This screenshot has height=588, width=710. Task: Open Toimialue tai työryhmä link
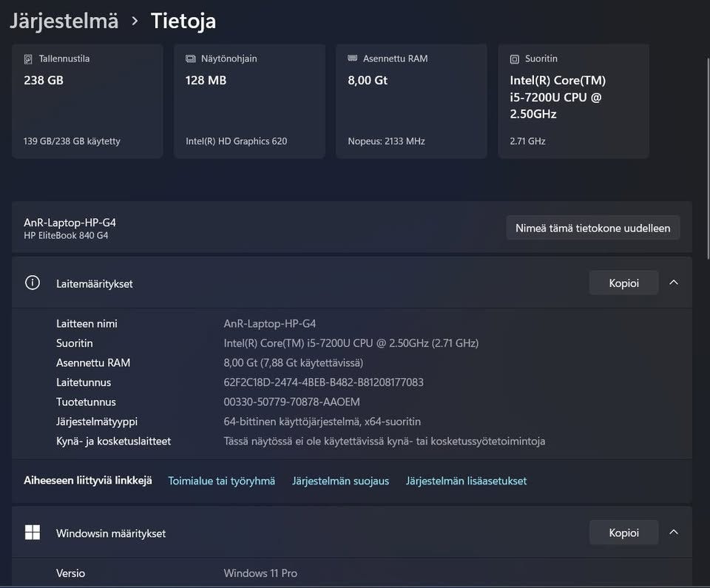tap(221, 481)
